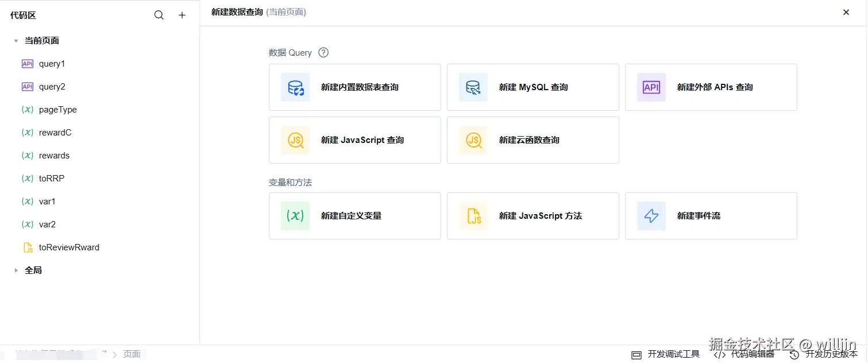Click the MySQL query database icon
Viewport: 868px width, 364px height.
pyautogui.click(x=473, y=87)
